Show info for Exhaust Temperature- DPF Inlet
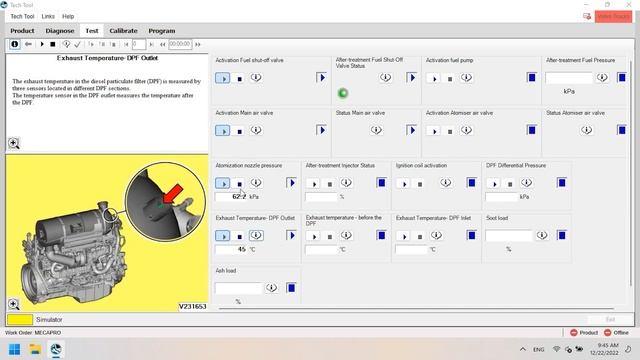 pyautogui.click(x=436, y=235)
